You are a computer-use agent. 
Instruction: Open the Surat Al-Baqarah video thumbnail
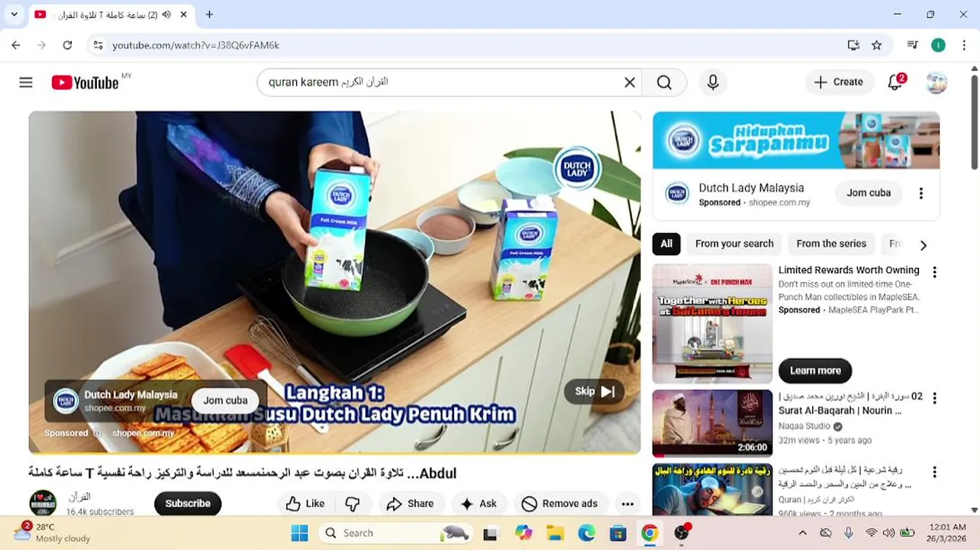pyautogui.click(x=712, y=423)
